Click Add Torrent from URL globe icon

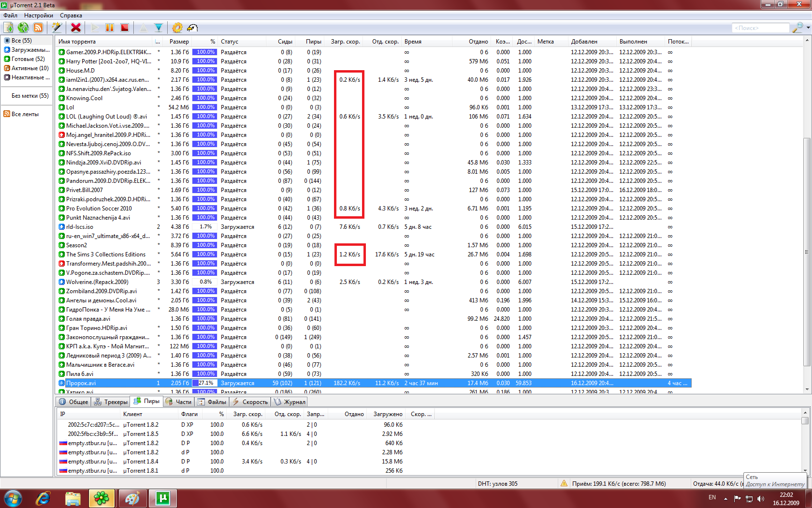tap(23, 28)
